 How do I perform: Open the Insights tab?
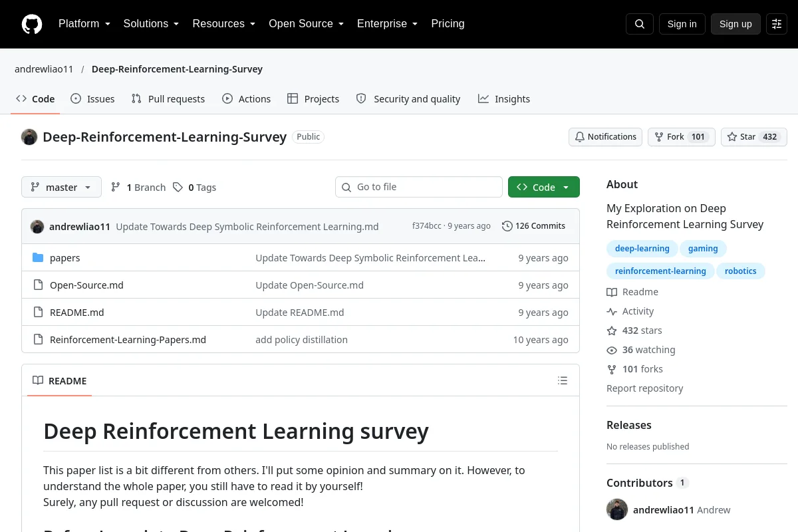pyautogui.click(x=504, y=99)
